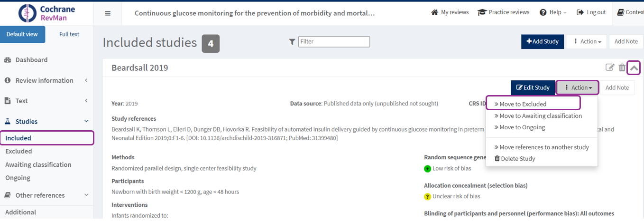Click the Cochrane RevMan logo

point(46,13)
